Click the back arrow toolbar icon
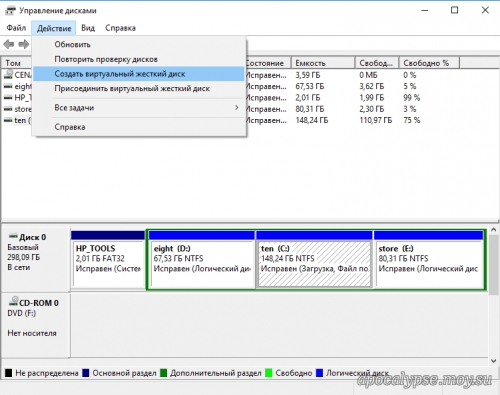 (9, 44)
